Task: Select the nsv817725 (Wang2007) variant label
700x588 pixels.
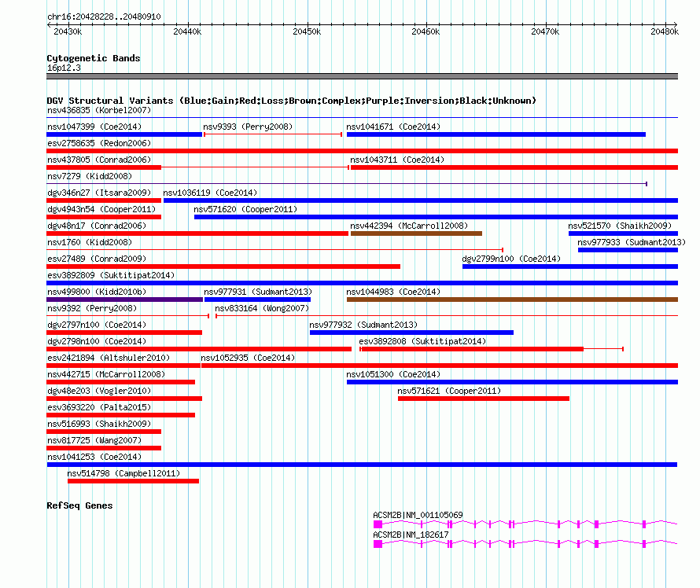Action: (94, 440)
